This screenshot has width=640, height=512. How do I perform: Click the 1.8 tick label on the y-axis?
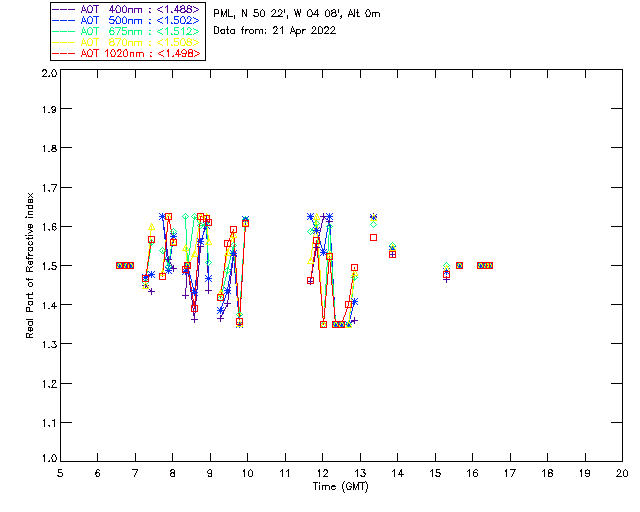pyautogui.click(x=48, y=149)
